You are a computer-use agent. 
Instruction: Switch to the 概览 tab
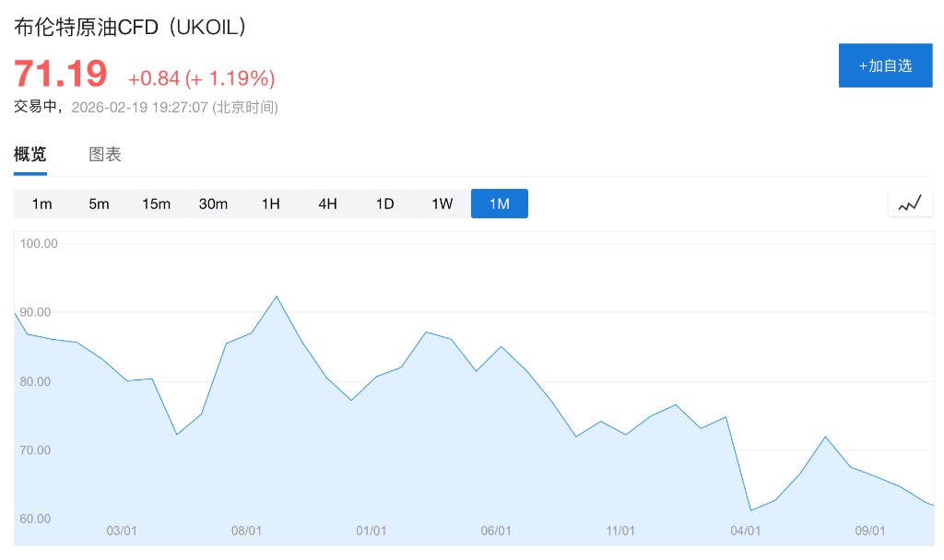pyautogui.click(x=30, y=155)
